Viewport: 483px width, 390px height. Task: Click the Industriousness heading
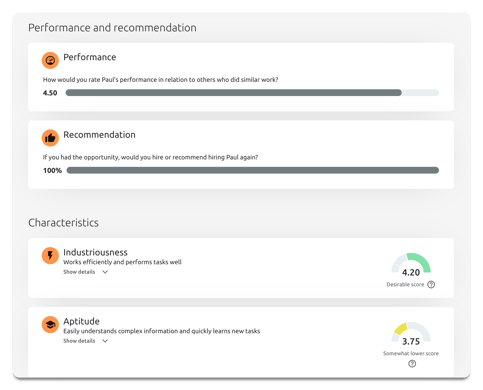click(95, 252)
